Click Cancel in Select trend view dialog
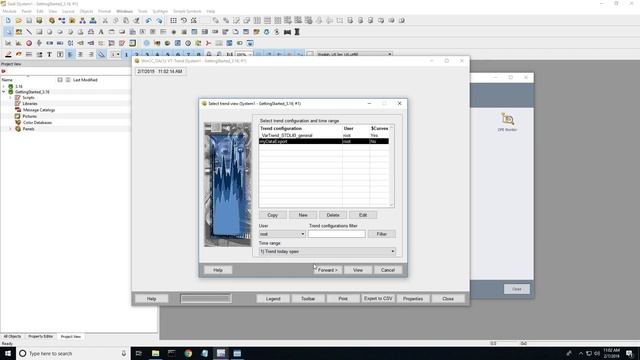Screen dimensions: 640x360 coord(388,270)
